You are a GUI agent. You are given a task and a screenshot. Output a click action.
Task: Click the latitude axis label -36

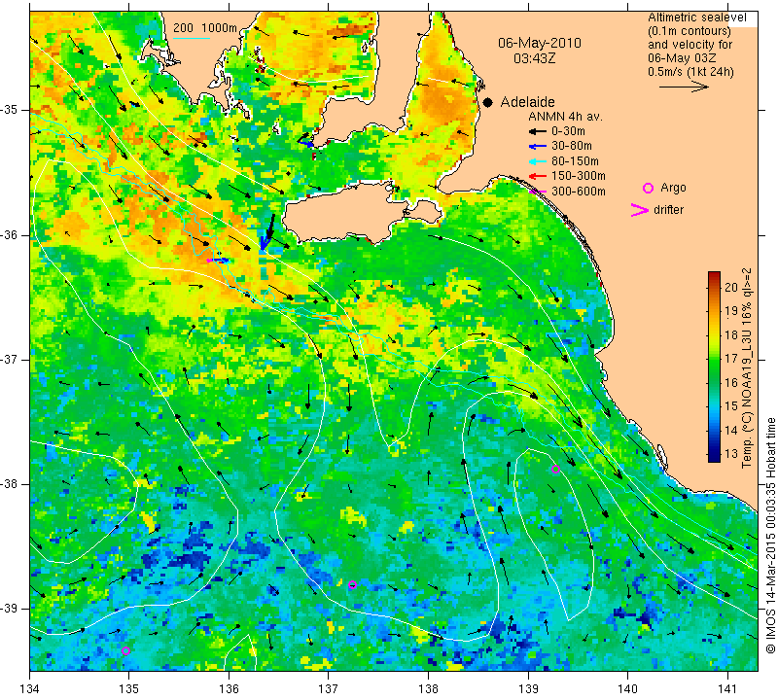coord(11,235)
